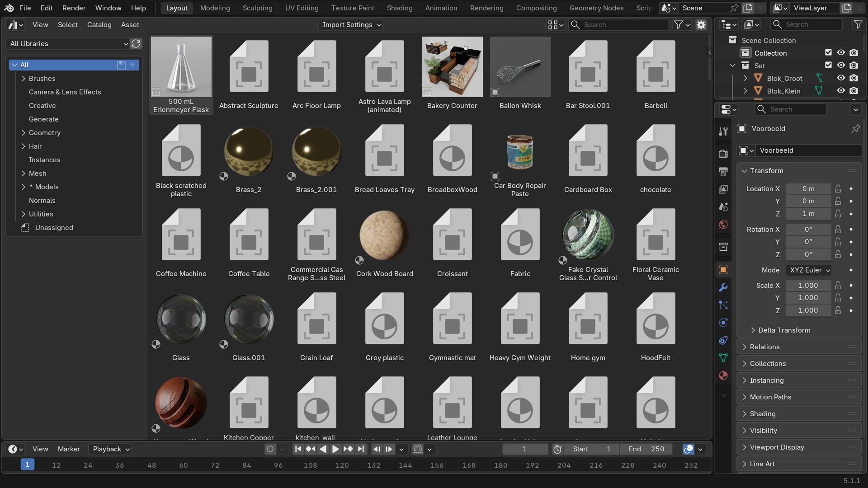Toggle the Collection exclude checkbox
This screenshot has width=868, height=488.
tap(828, 53)
